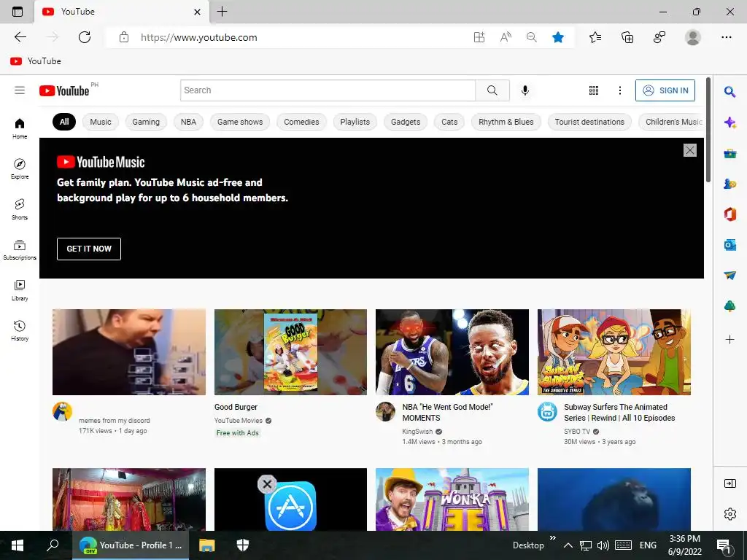
Task: Open Explore in the sidebar
Action: click(x=20, y=169)
